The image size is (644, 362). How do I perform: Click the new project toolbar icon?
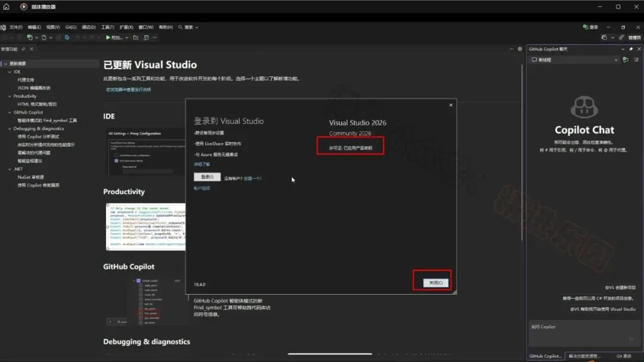coord(30,38)
